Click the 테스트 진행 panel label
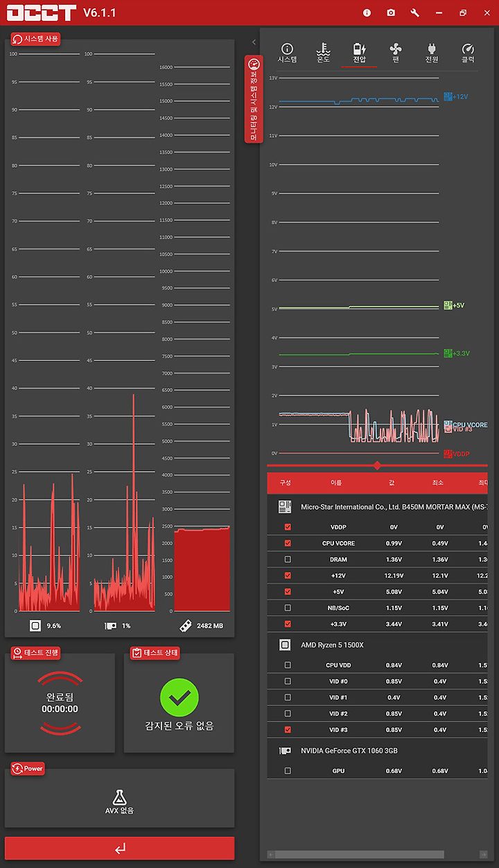This screenshot has width=499, height=868. 36,653
